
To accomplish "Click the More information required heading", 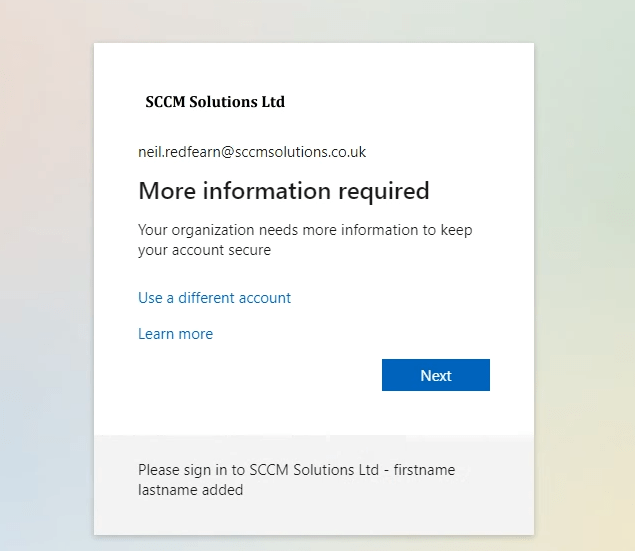I will click(283, 190).
